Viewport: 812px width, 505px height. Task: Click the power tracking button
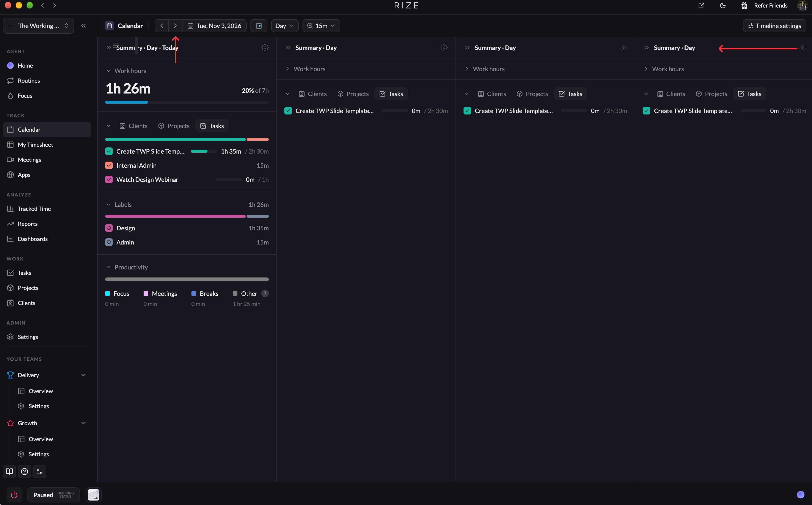[14, 495]
